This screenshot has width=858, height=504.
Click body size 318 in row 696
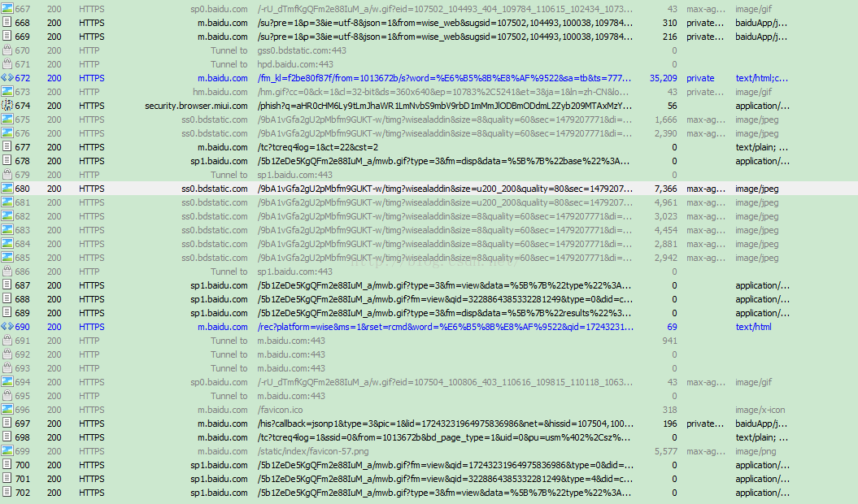pyautogui.click(x=670, y=410)
